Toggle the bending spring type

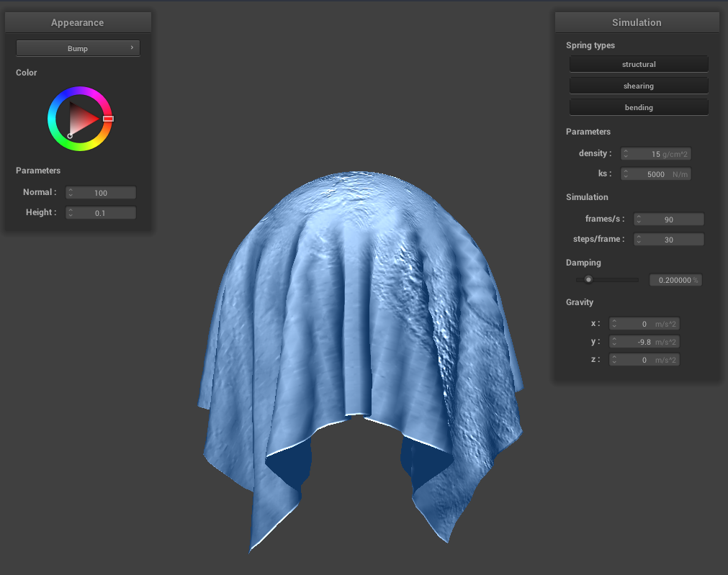tap(639, 108)
